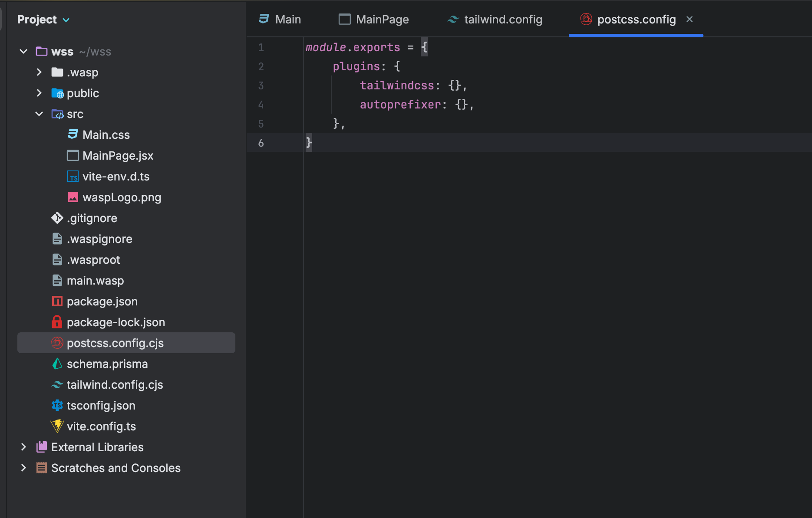Expand the public folder
This screenshot has height=518, width=812.
(39, 93)
